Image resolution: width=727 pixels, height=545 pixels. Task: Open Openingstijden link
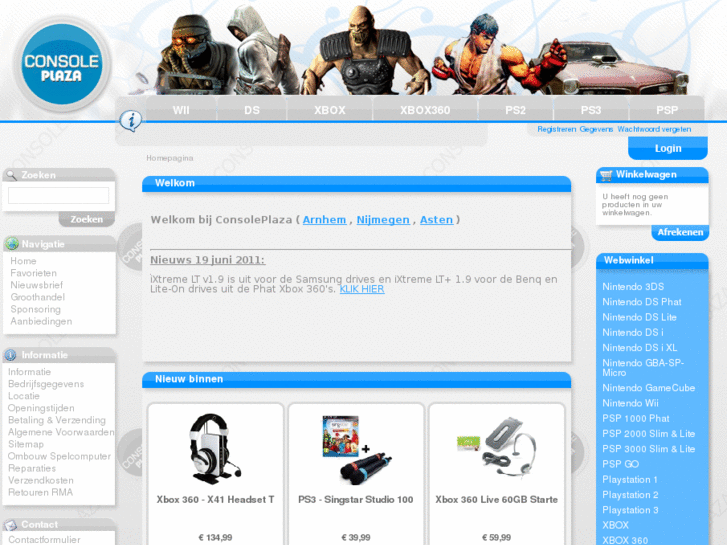(x=41, y=408)
